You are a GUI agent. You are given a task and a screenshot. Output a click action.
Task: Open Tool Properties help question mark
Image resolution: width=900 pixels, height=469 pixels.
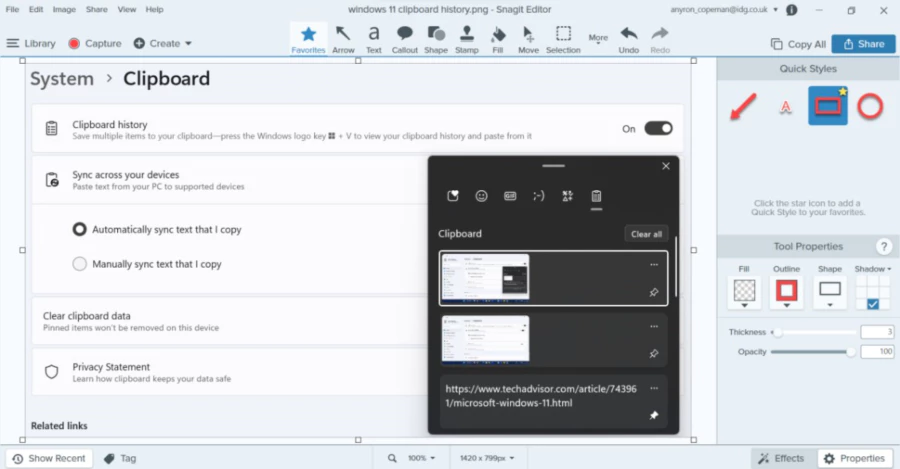884,247
